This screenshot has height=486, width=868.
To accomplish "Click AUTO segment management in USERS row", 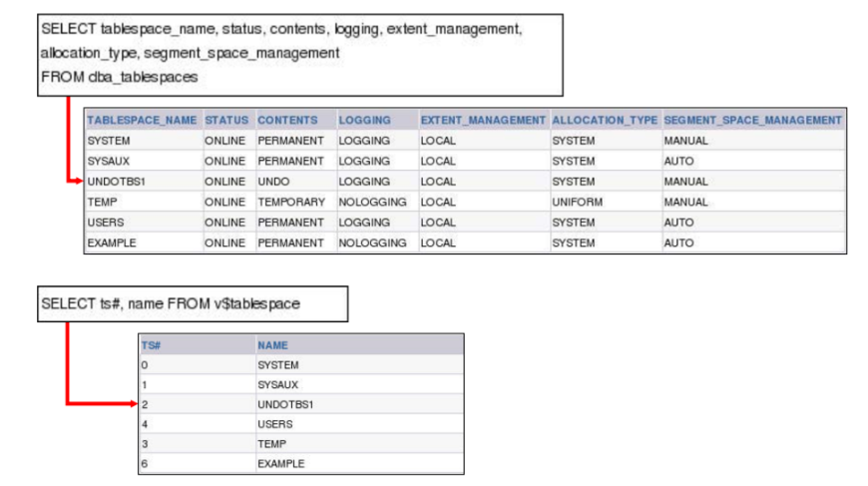I will coord(678,223).
